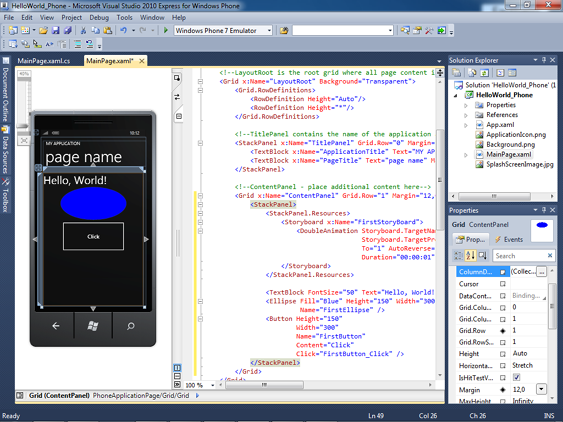Click the Grid.Row property marker diamond
This screenshot has height=422, width=563.
click(x=503, y=331)
